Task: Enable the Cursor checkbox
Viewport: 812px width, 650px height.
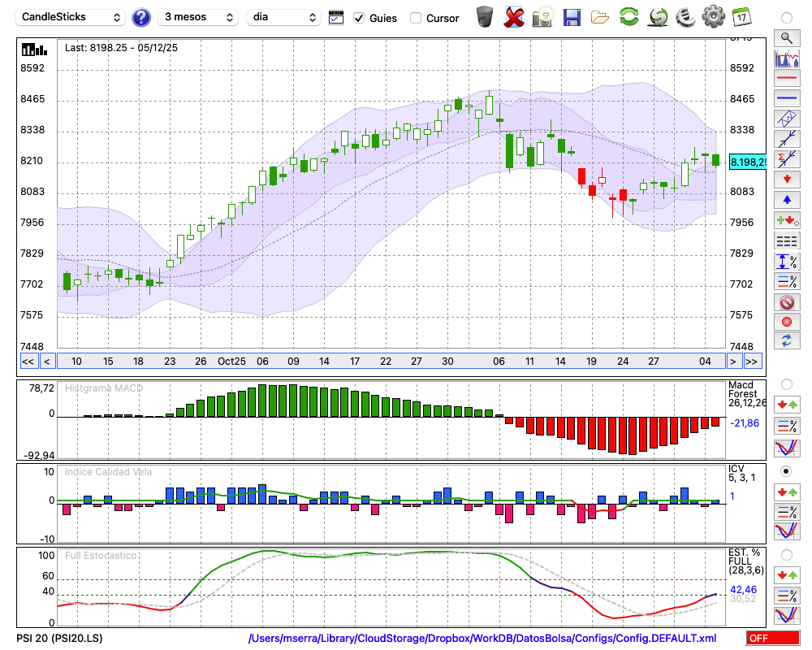Action: click(416, 18)
